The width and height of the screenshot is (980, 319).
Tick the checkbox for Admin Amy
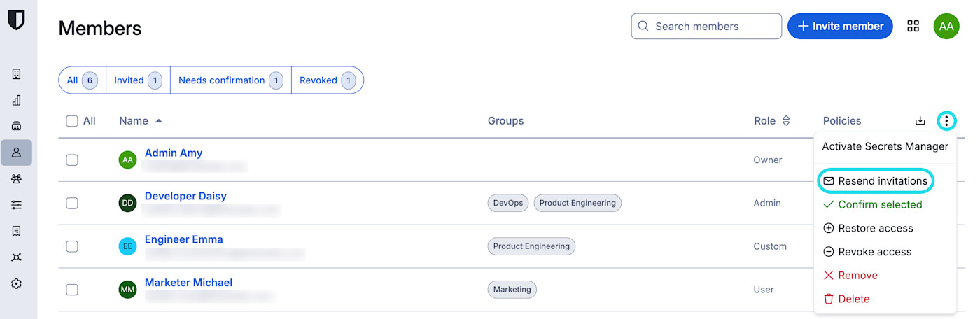point(72,160)
